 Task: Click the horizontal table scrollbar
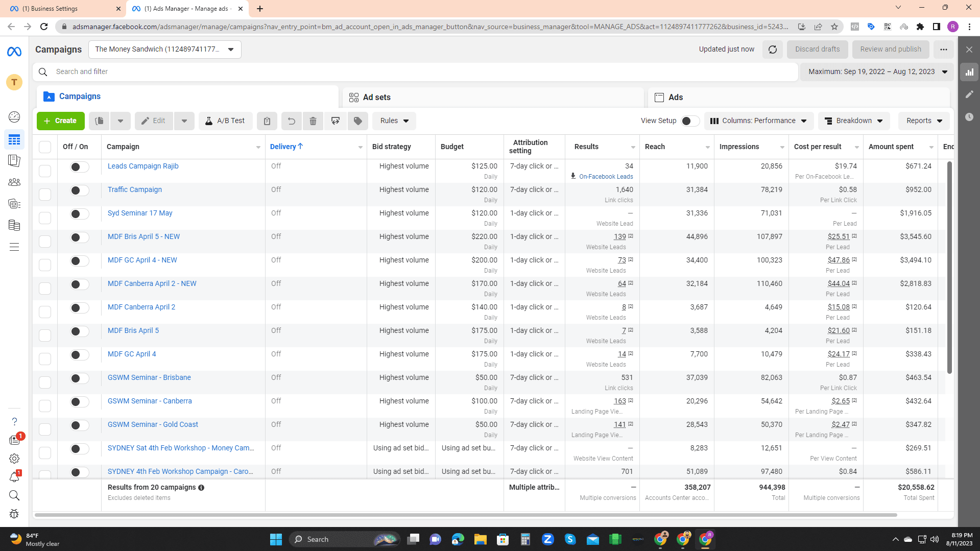click(x=466, y=515)
